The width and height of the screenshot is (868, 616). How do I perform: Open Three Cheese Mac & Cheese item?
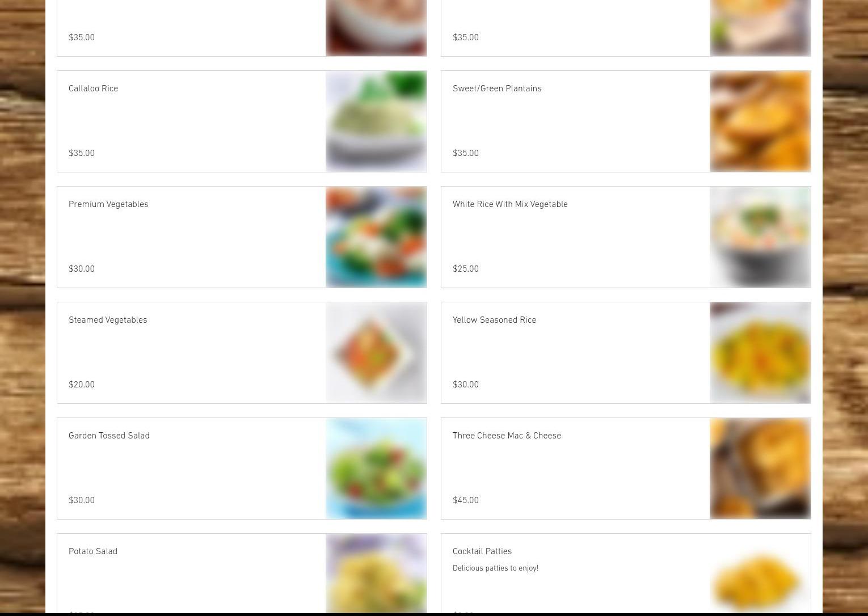(507, 436)
